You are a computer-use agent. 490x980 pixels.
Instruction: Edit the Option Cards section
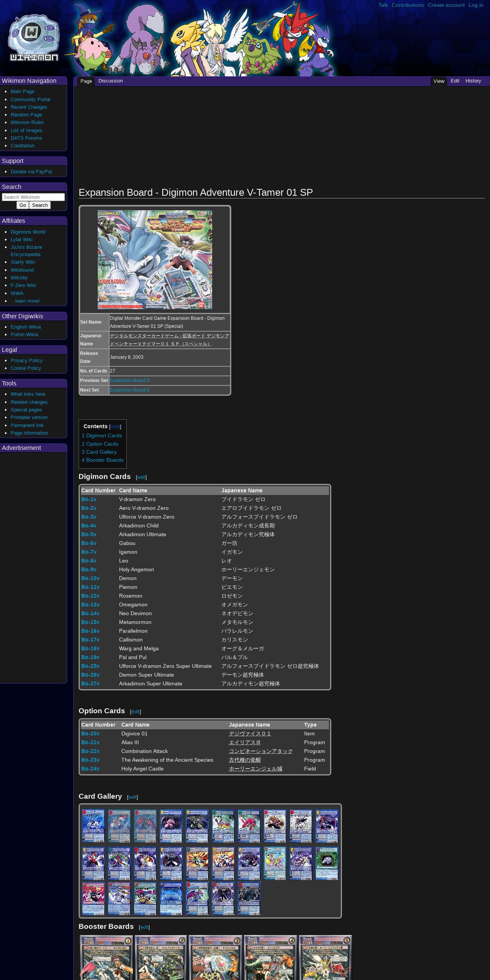(135, 712)
